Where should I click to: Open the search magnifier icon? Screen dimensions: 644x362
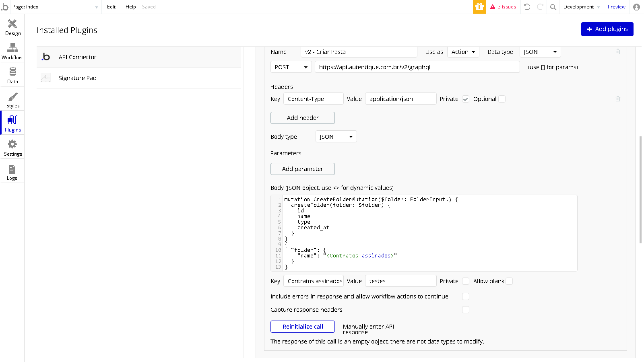553,7
